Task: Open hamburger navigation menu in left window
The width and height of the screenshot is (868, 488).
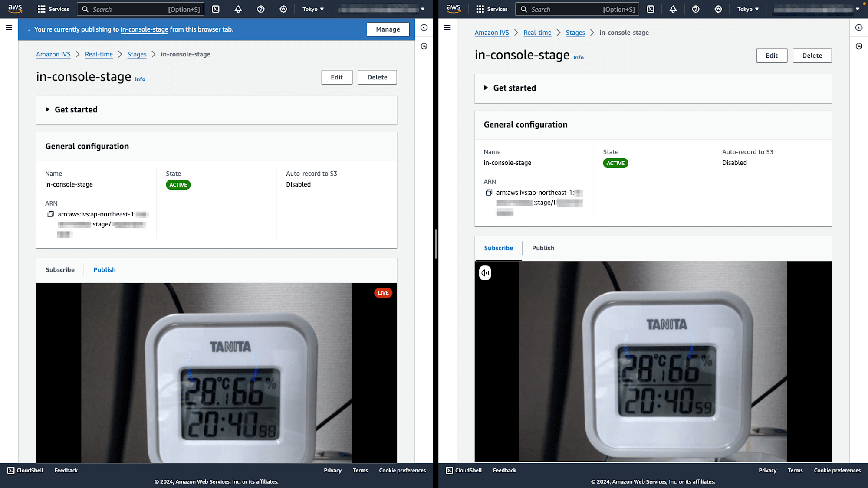Action: pos(9,28)
